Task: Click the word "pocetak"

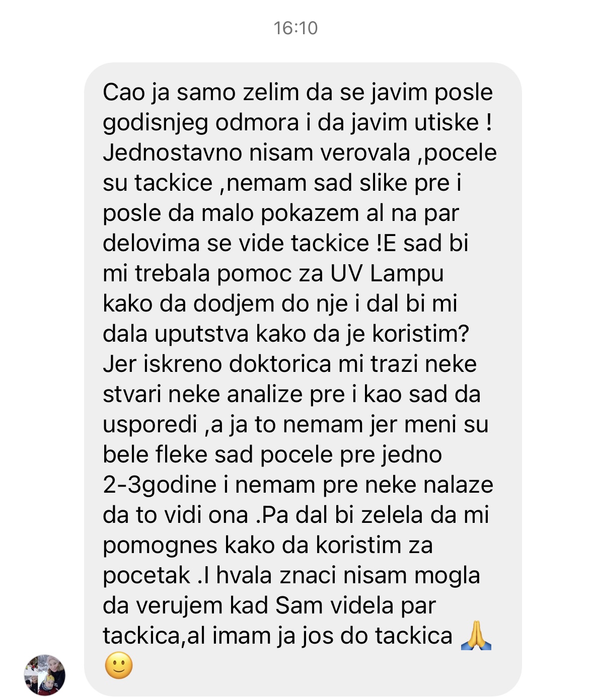Action: 146,575
